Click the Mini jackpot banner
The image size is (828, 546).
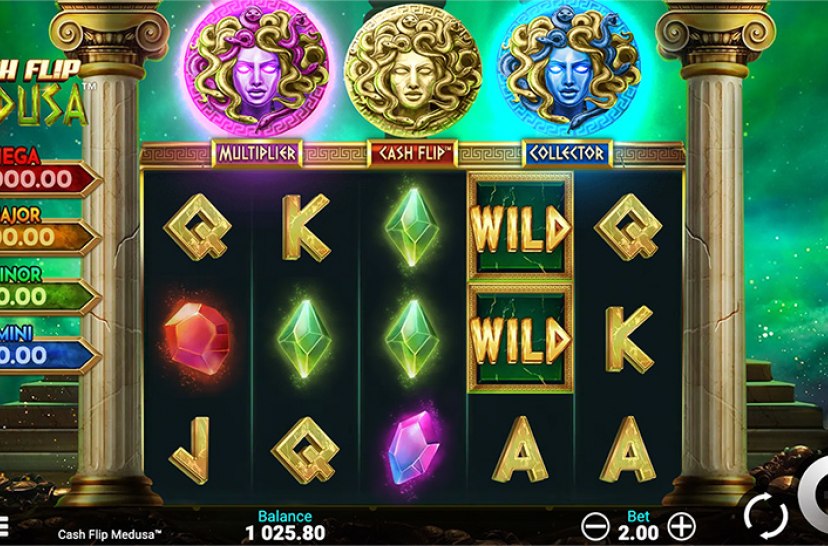pyautogui.click(x=49, y=351)
